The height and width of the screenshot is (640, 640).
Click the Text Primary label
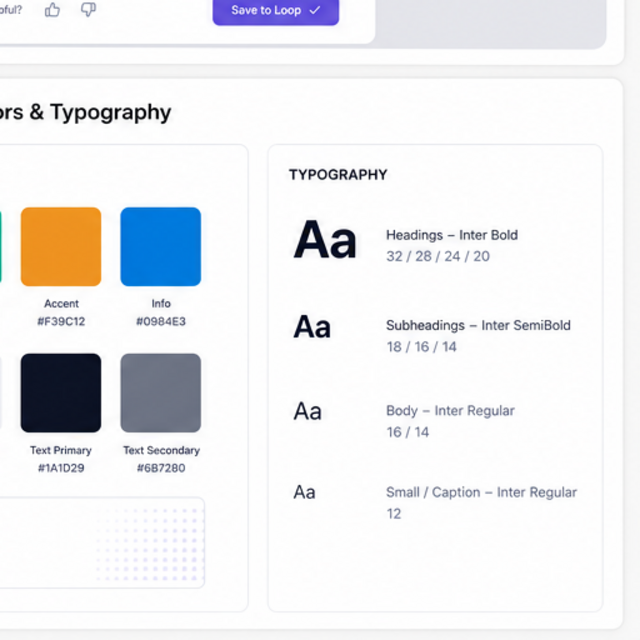pyautogui.click(x=61, y=450)
